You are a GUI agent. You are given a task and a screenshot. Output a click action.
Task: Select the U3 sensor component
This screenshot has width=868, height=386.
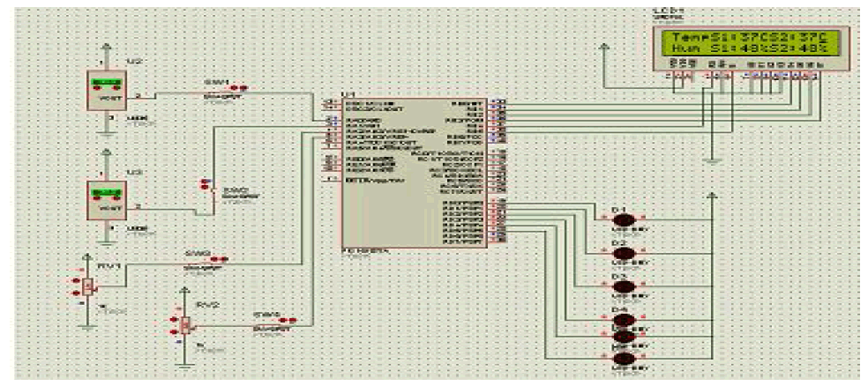107,200
